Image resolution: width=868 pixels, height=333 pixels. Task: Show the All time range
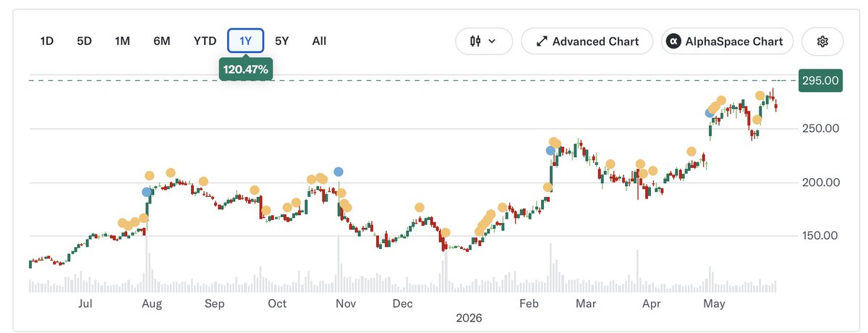coord(319,41)
